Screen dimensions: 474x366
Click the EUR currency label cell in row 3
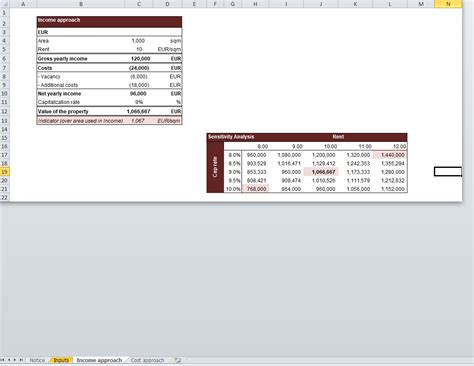click(x=81, y=32)
